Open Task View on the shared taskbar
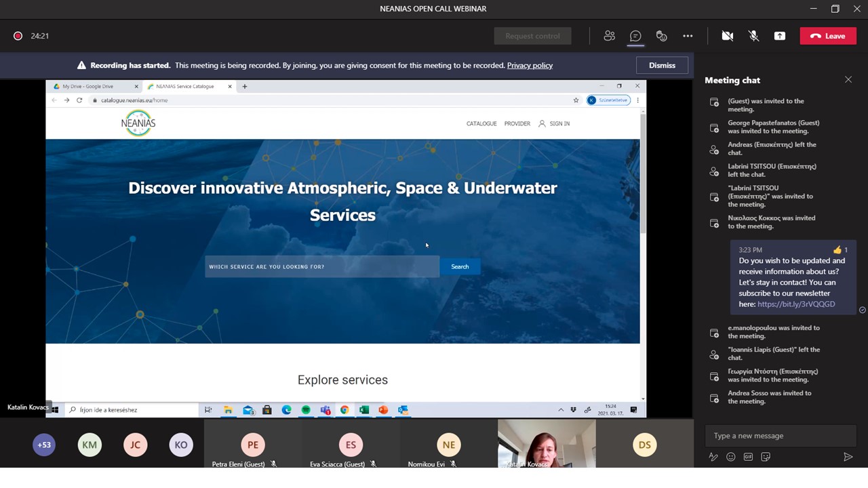The width and height of the screenshot is (868, 488). click(x=208, y=410)
